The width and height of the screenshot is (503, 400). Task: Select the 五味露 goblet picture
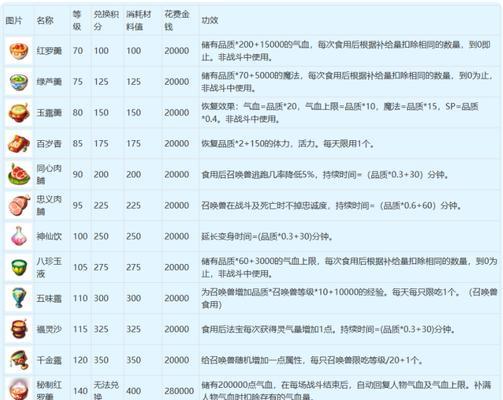coord(19,298)
